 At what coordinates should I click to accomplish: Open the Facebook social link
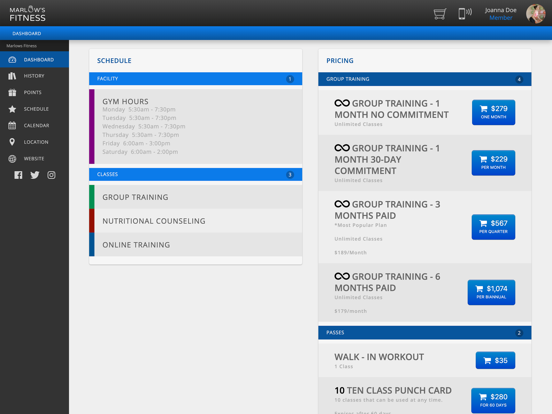(x=18, y=175)
